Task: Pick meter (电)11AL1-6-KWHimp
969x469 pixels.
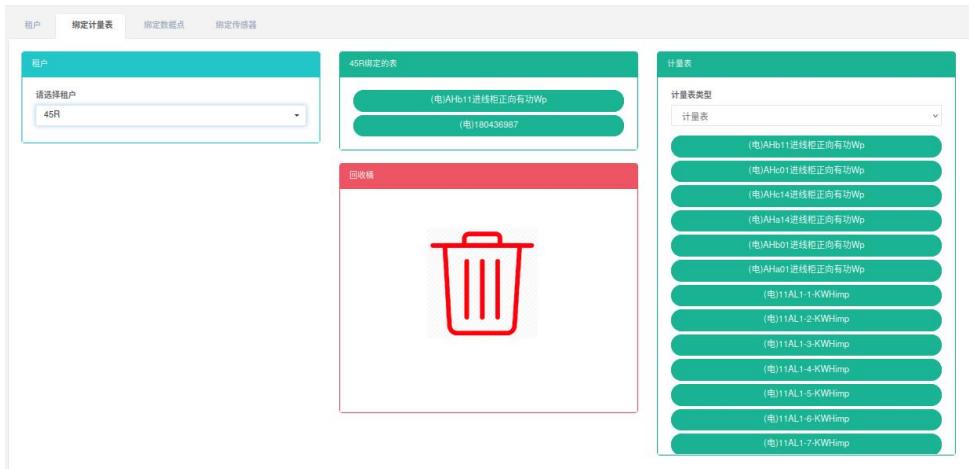Action: click(806, 419)
